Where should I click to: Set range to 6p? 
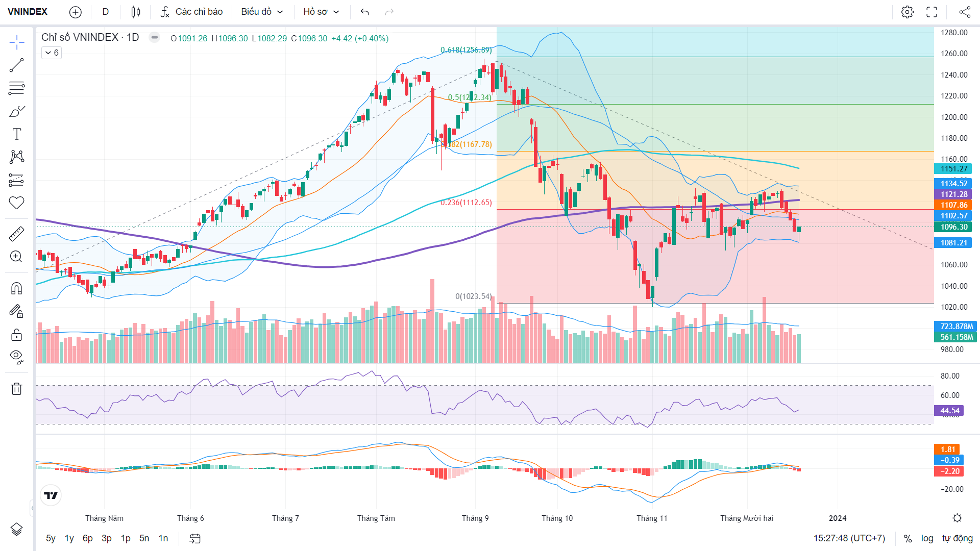88,538
